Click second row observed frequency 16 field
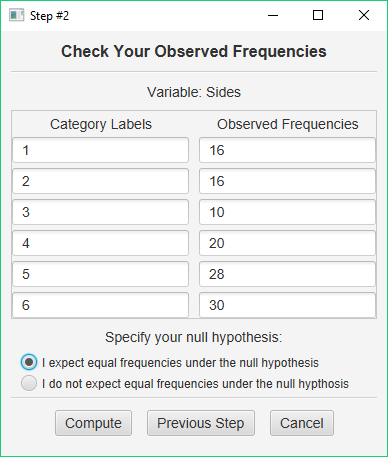Image resolution: width=388 pixels, height=457 pixels. (x=287, y=181)
